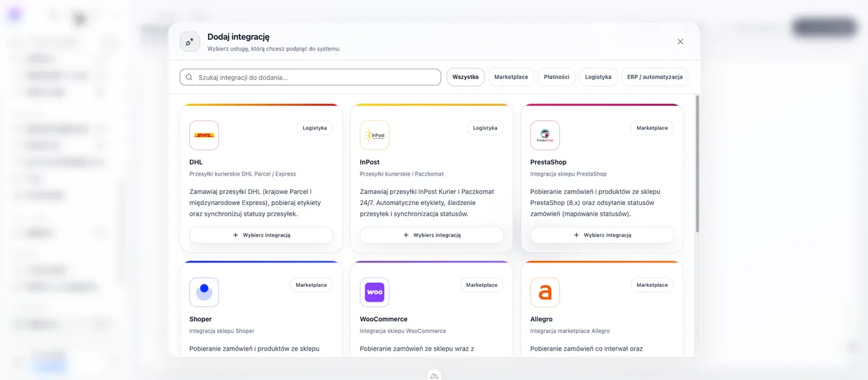Click Marketplace tag on Shoper card

(311, 285)
